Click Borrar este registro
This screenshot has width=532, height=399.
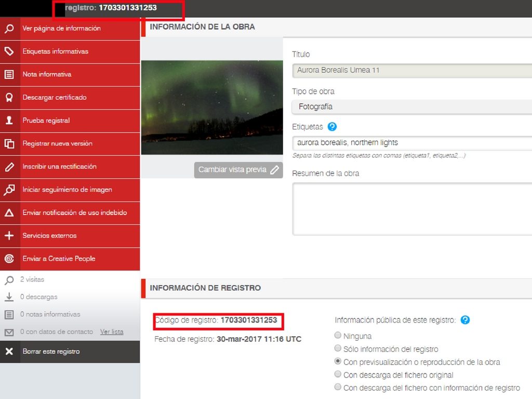[51, 352]
